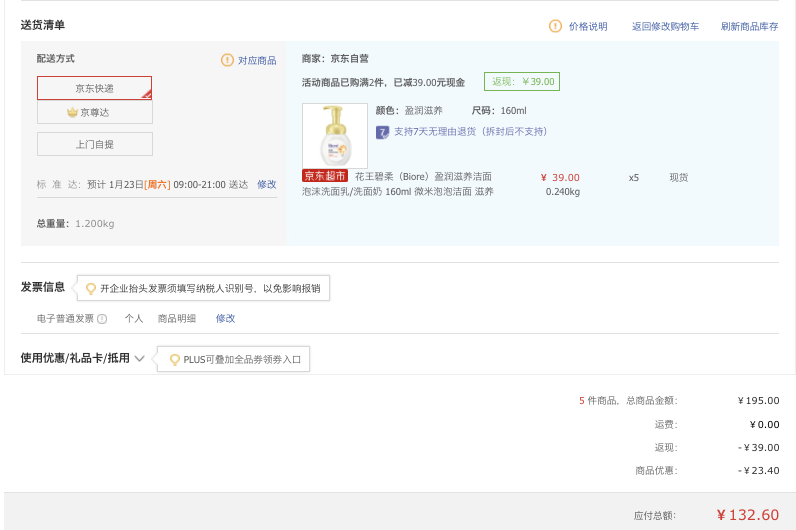Screen dimensions: 796x530
Task: Click lightbulb icon in PLUS coupon tip
Action: click(x=175, y=359)
